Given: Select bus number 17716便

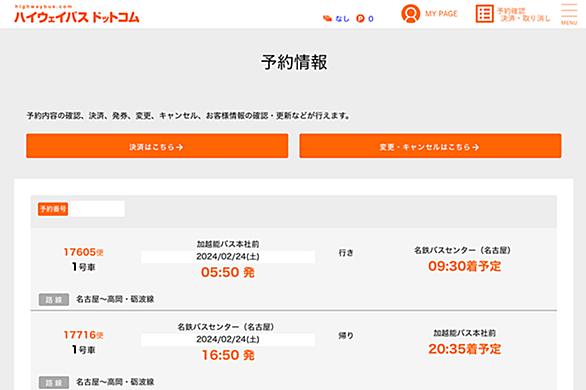Looking at the screenshot, I should pyautogui.click(x=83, y=335).
